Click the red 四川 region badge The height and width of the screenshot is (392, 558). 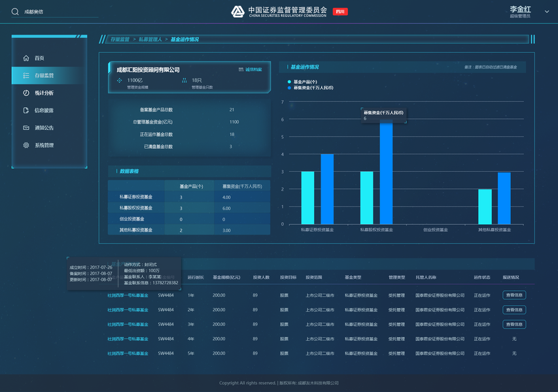coord(340,12)
